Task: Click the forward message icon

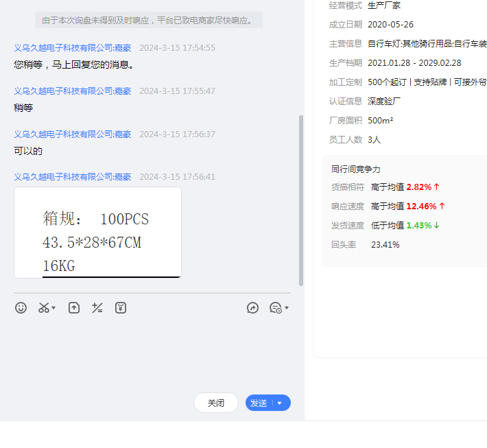Action: (252, 308)
